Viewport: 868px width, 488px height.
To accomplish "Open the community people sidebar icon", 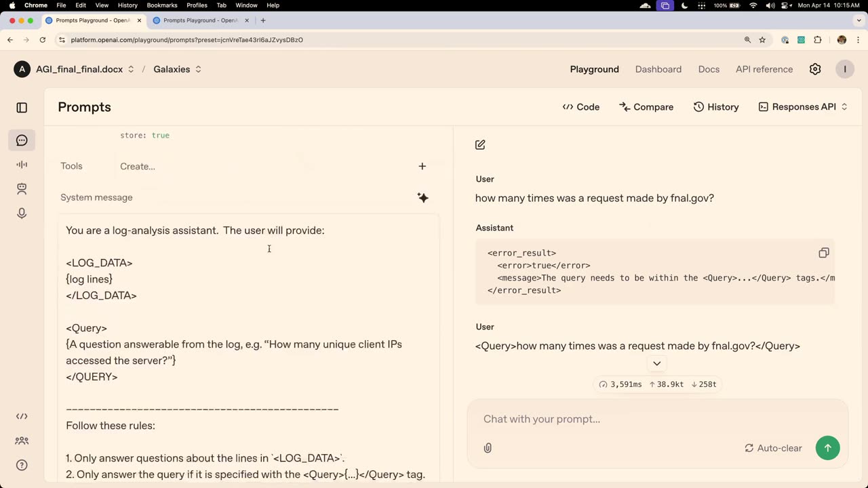I will pyautogui.click(x=22, y=441).
